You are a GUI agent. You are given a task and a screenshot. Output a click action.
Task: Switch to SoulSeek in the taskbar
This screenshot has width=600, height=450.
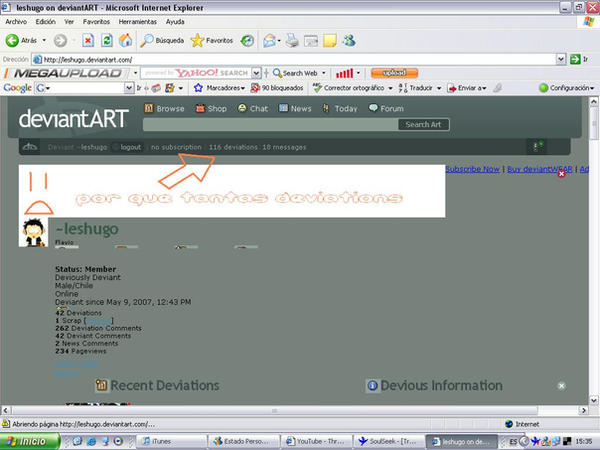(x=388, y=441)
